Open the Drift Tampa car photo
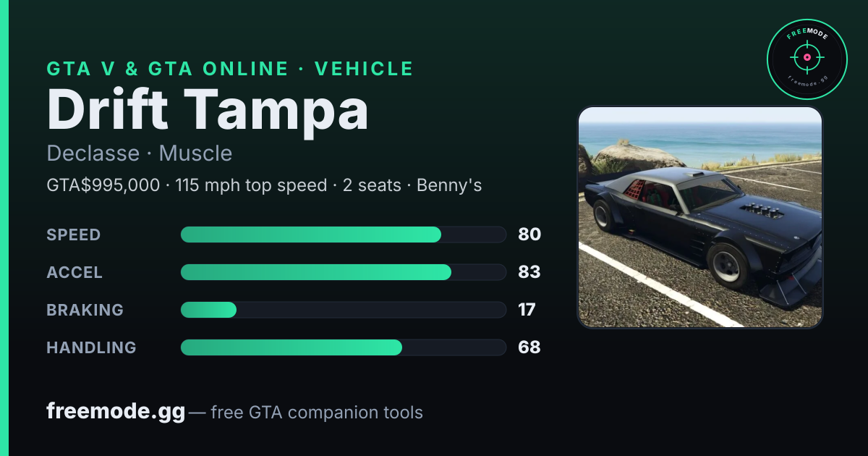The image size is (868, 456). coord(700,217)
